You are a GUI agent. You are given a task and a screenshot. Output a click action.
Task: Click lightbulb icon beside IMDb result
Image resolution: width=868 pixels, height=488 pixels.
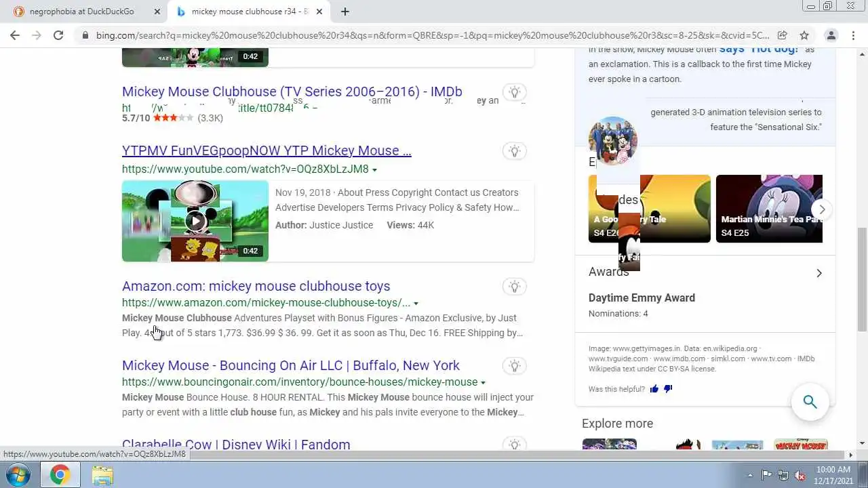(515, 92)
